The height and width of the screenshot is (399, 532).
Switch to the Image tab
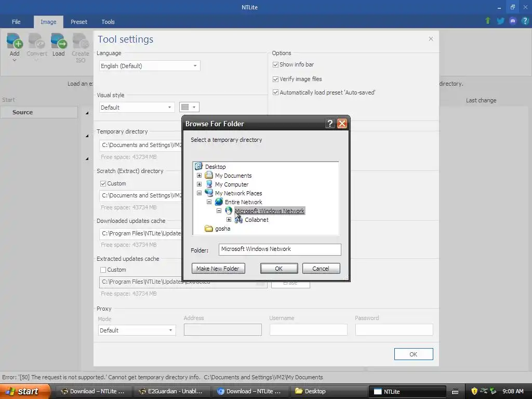48,22
